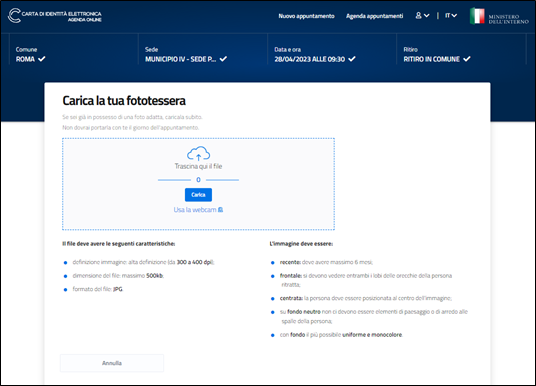The height and width of the screenshot is (386, 536).
Task: Click the checkmark next to ROMA
Action: (42, 59)
